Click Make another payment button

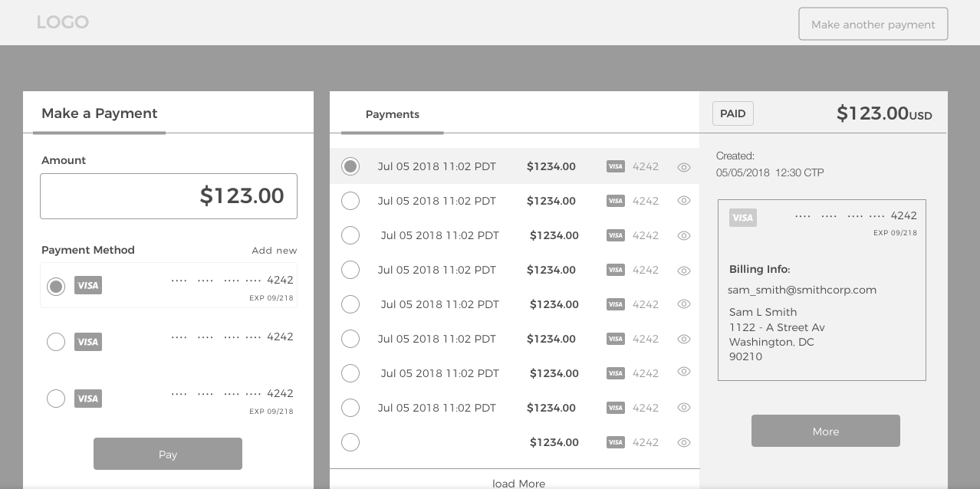point(873,24)
